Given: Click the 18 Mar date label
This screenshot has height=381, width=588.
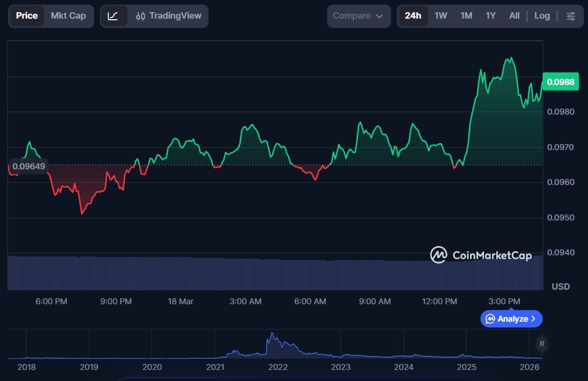Looking at the screenshot, I should click(180, 301).
